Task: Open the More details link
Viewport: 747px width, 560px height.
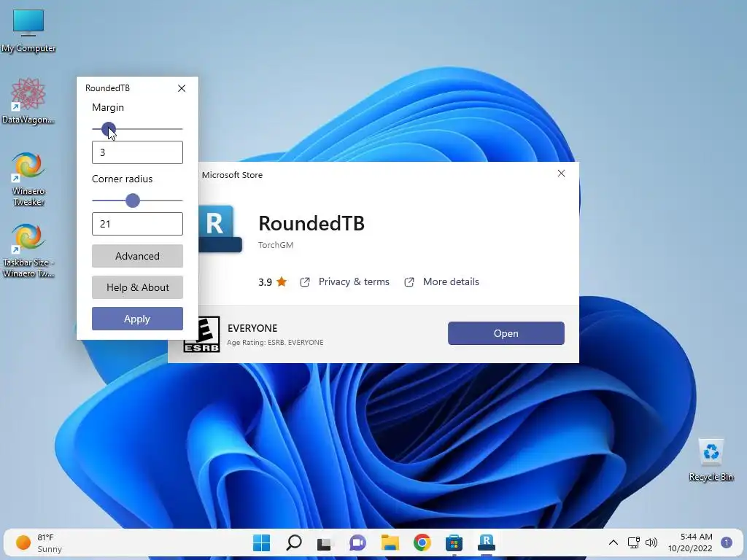Action: tap(451, 282)
